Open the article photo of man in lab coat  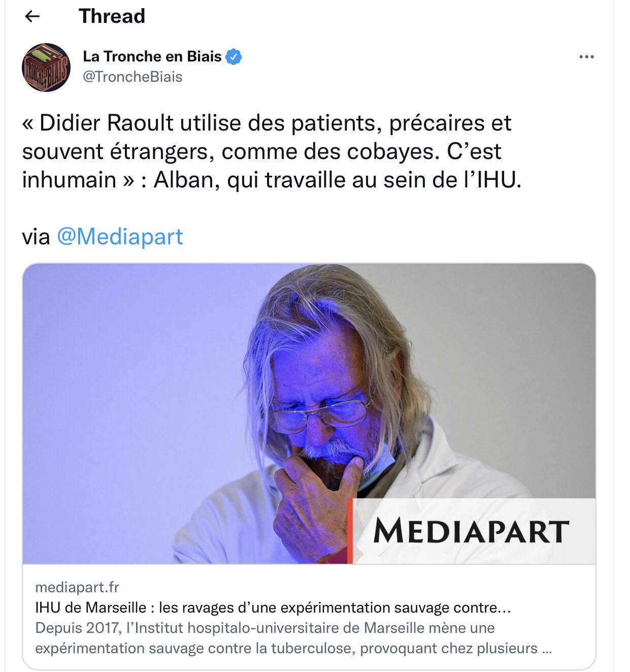309,413
